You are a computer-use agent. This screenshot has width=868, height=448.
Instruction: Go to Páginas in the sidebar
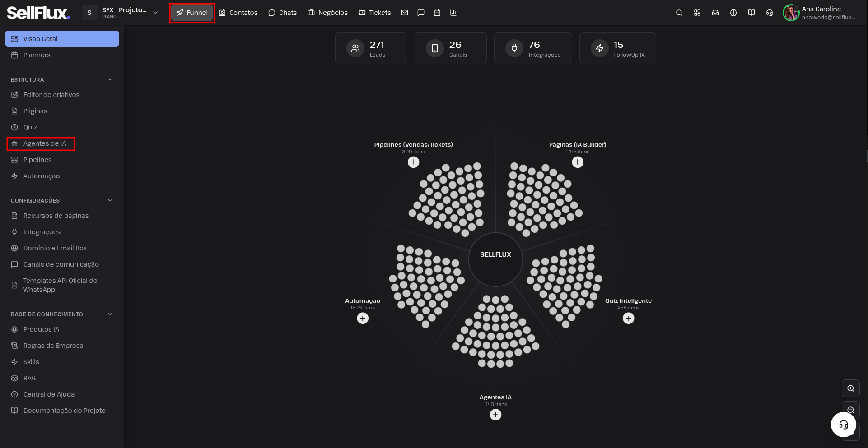point(62,111)
